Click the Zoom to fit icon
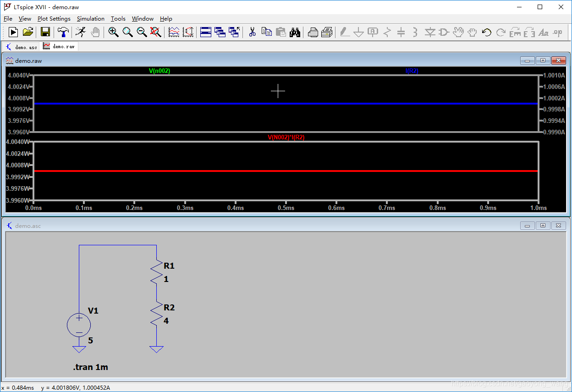The width and height of the screenshot is (572, 392). (x=156, y=32)
